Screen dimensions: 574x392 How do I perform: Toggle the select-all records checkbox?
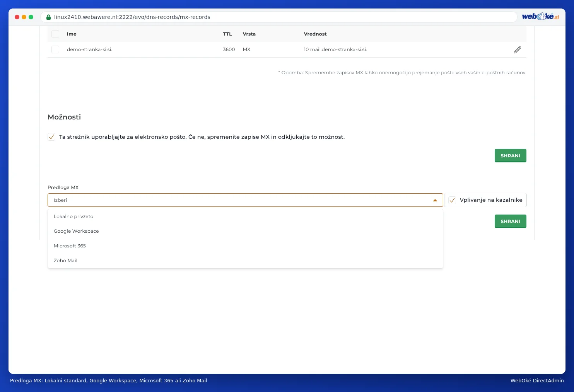coord(55,34)
